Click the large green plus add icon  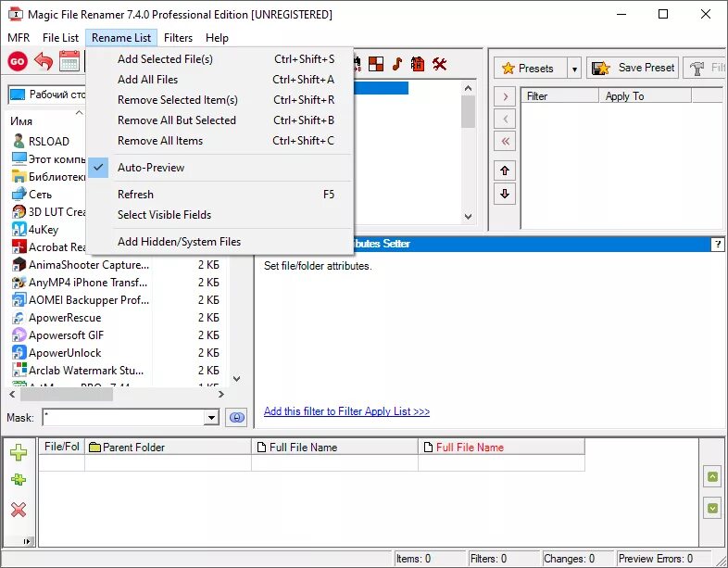point(19,452)
